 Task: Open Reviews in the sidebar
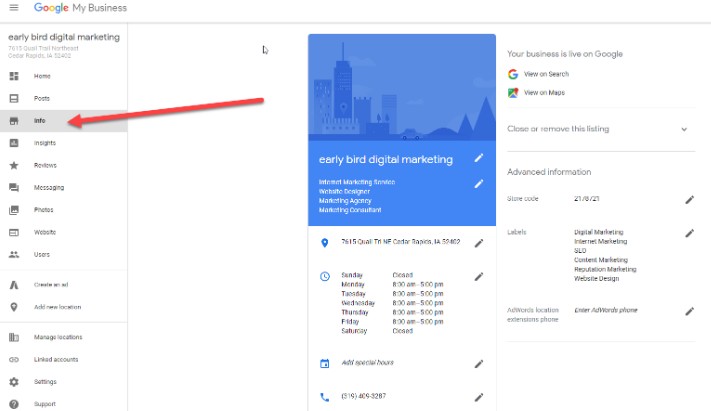pos(45,165)
